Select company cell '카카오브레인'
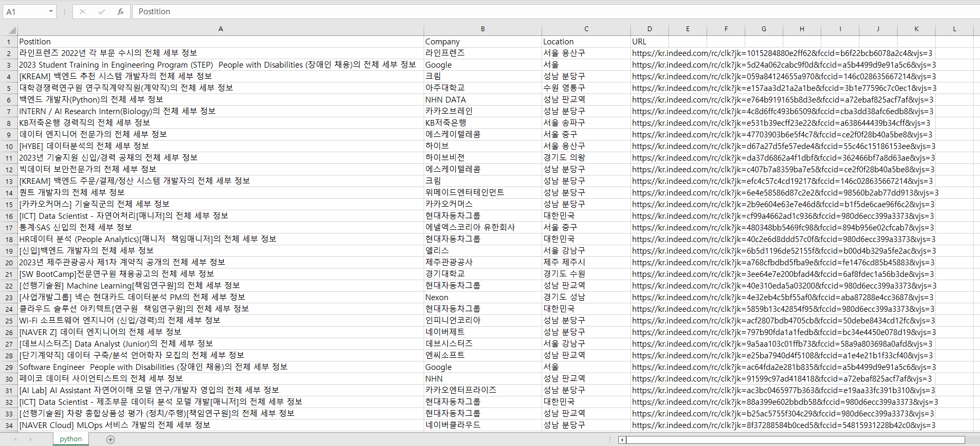Viewport: 980px width, 446px height. pos(483,111)
